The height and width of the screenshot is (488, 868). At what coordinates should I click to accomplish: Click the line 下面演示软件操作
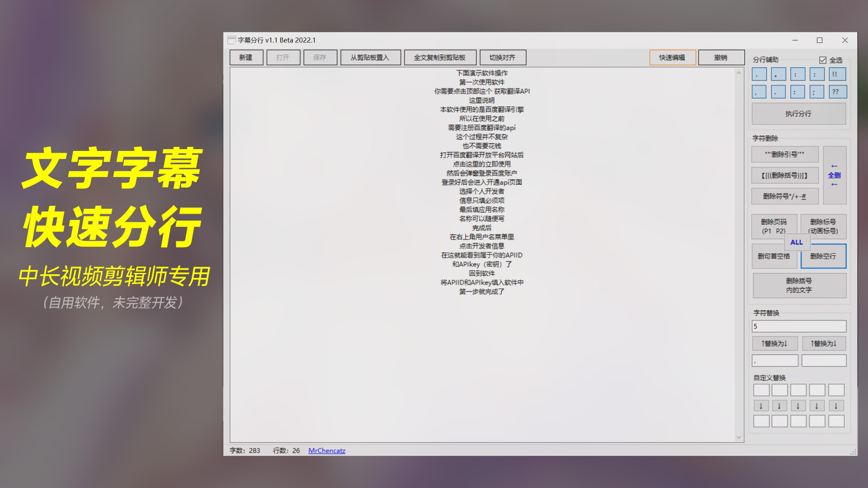click(482, 73)
